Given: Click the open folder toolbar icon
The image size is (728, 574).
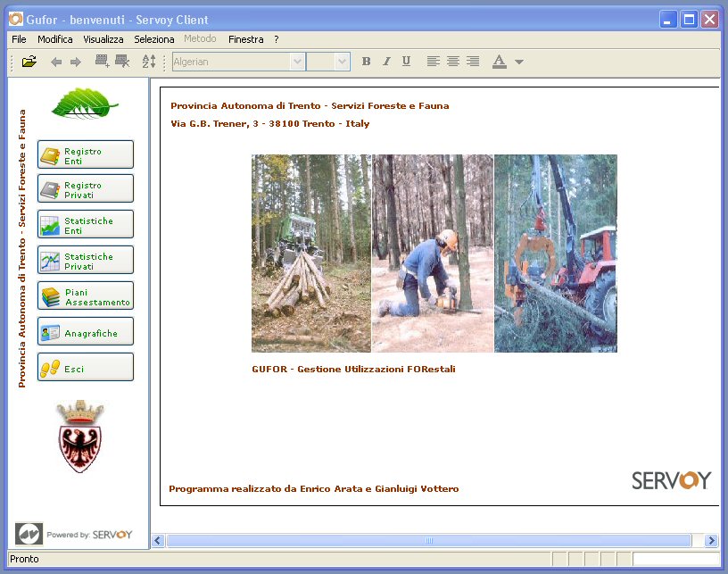Looking at the screenshot, I should click(x=29, y=62).
